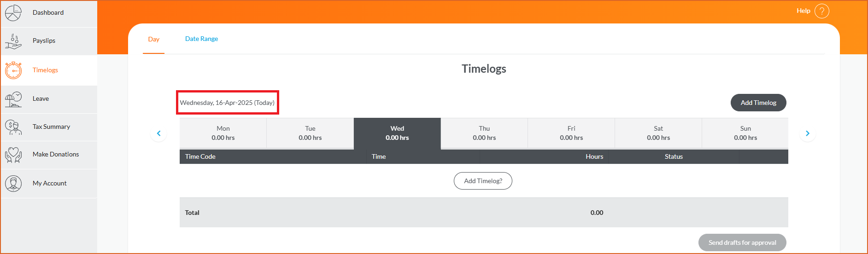This screenshot has width=868, height=254.
Task: Open Help question mark icon
Action: tap(822, 11)
